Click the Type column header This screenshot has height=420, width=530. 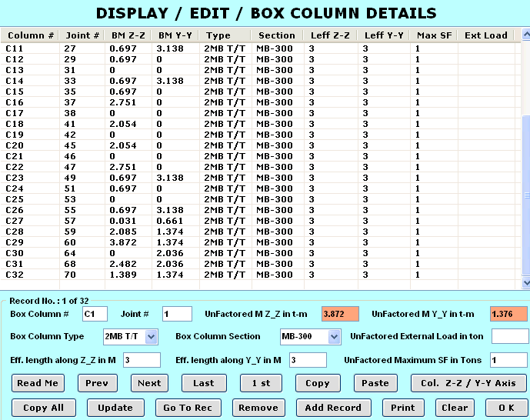coord(225,35)
